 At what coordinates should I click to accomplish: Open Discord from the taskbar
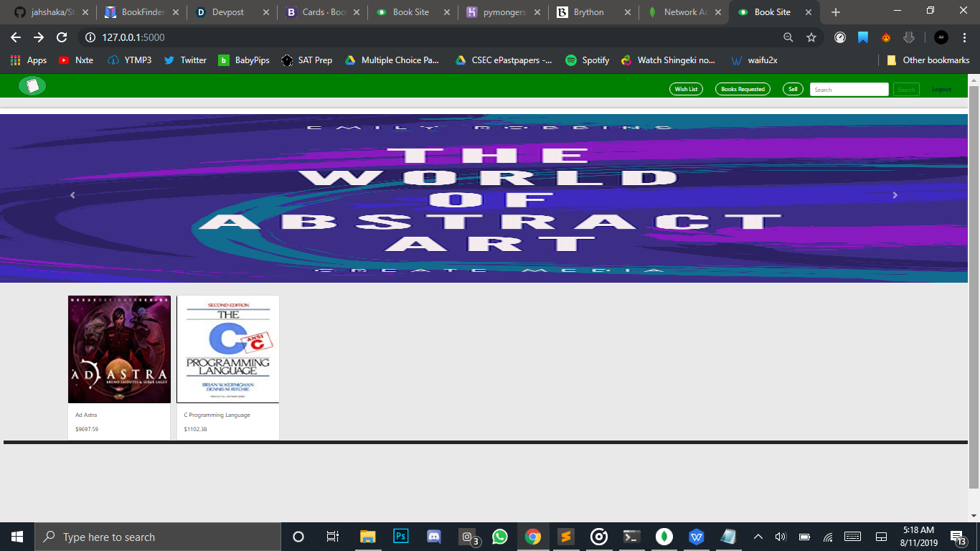[433, 537]
